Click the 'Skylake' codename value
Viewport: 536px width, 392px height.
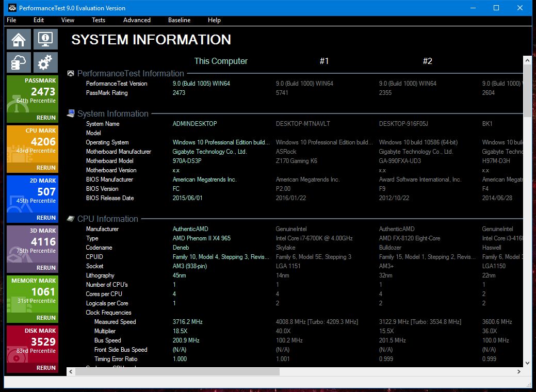(285, 248)
